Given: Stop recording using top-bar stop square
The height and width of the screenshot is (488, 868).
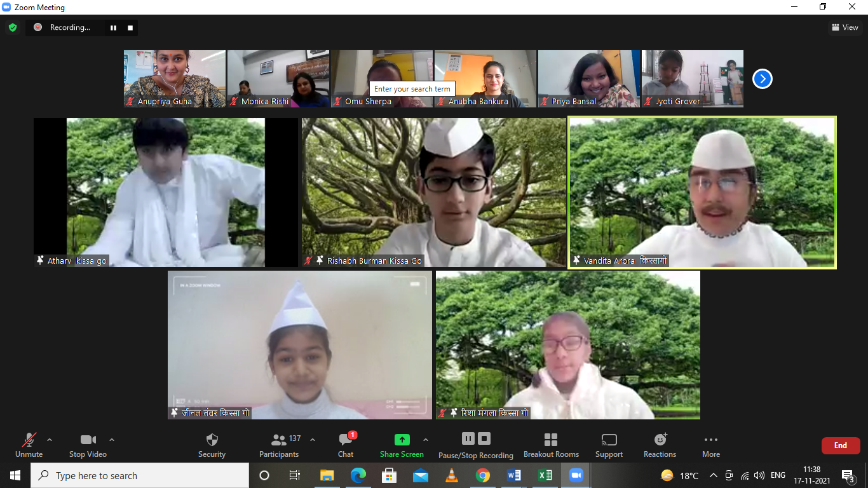Looking at the screenshot, I should [130, 27].
